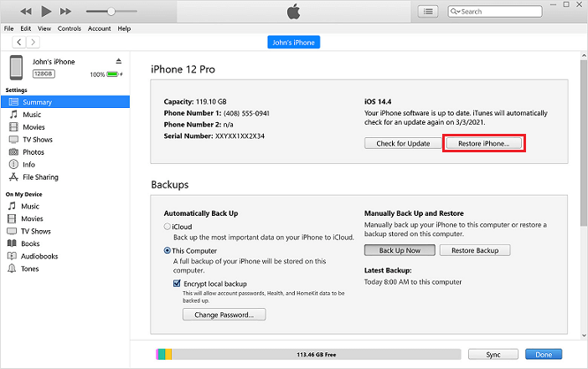This screenshot has width=588, height=369.
Task: Open Photos in the Settings sidebar
Action: (x=34, y=152)
